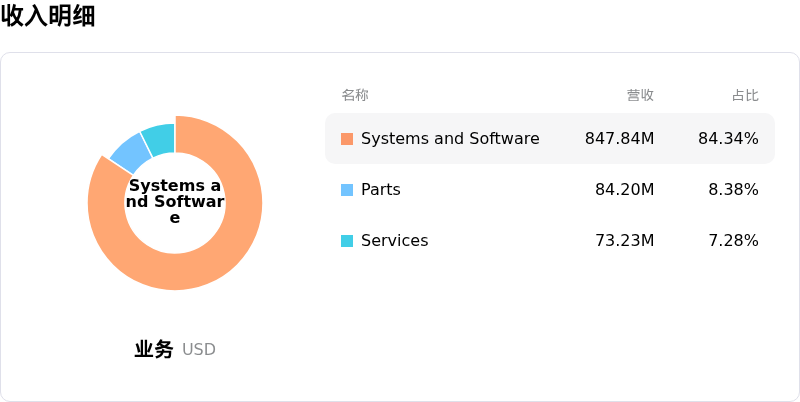This screenshot has height=402, width=800.
Task: Click the cyan Services legend swatch
Action: coord(347,241)
